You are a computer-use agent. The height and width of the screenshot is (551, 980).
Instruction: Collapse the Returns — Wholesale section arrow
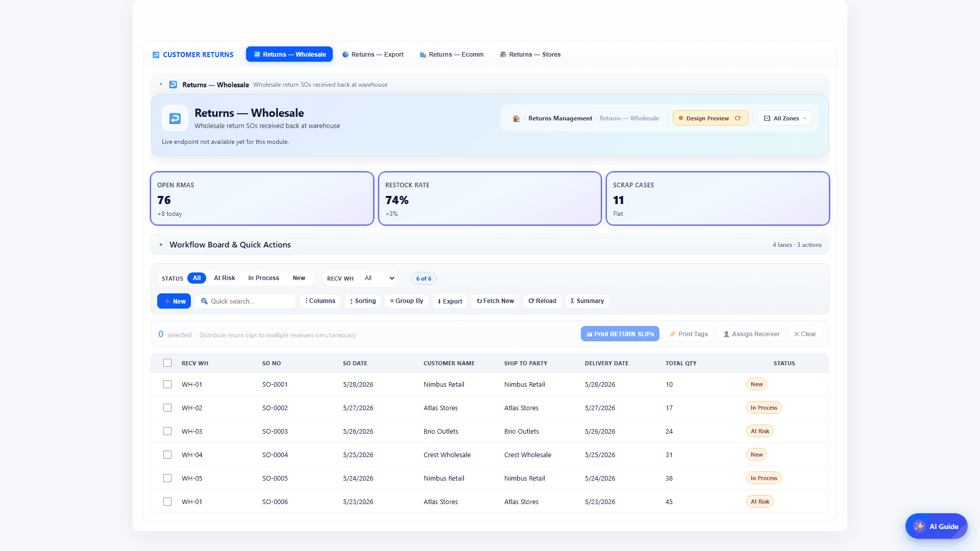(x=161, y=85)
